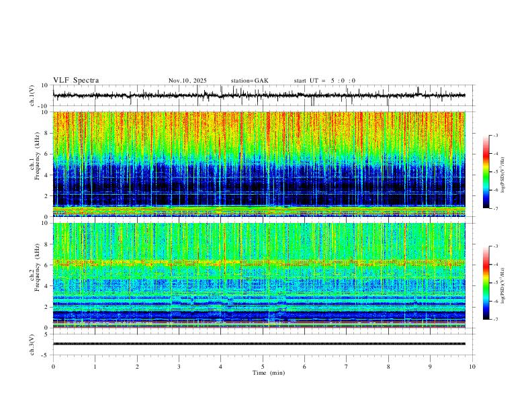Click the '-3' value on the upper color bar
The height and width of the screenshot is (411, 532).
click(x=495, y=135)
